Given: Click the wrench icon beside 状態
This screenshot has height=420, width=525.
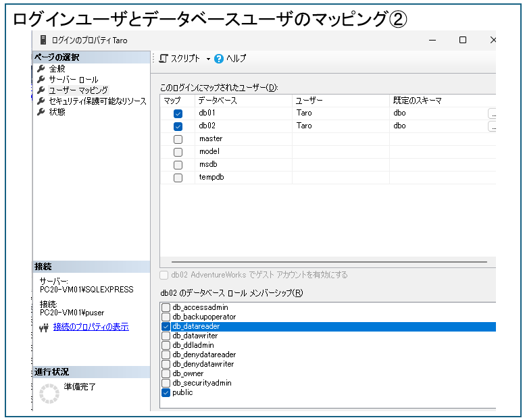Looking at the screenshot, I should click(41, 111).
